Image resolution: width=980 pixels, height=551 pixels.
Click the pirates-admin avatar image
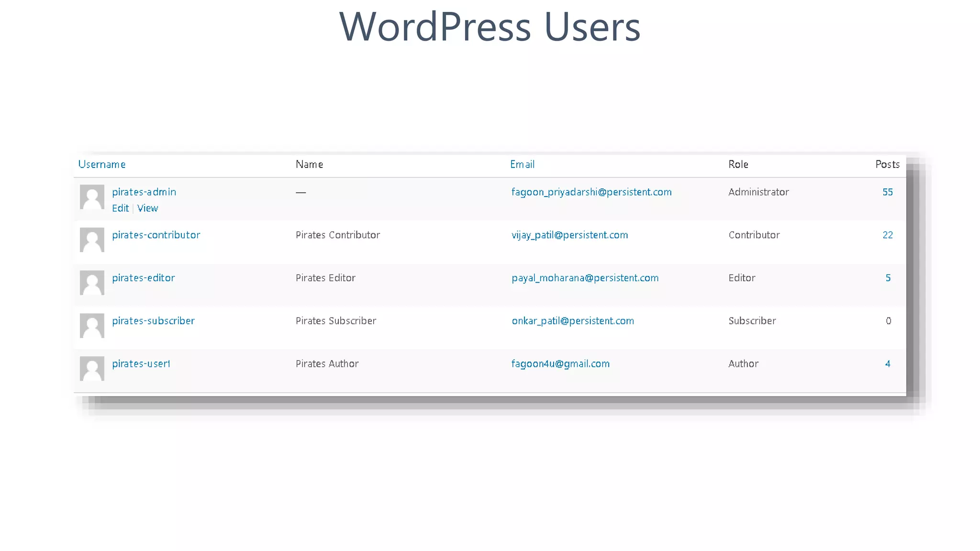[x=92, y=197]
